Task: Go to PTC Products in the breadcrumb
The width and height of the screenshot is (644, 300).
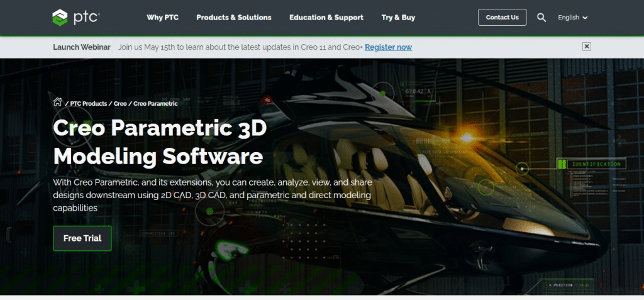Action: pos(87,103)
